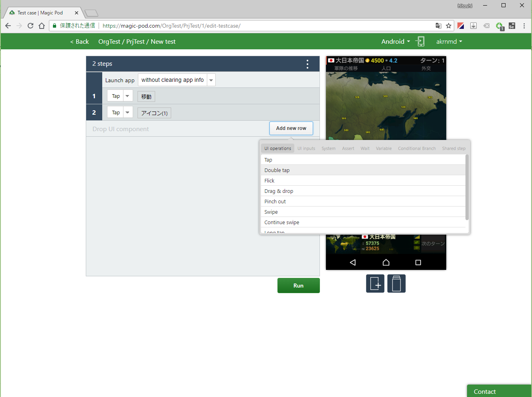Viewport: 532px width, 397px height.
Task: Tap the Android back navigation button
Action: point(353,262)
